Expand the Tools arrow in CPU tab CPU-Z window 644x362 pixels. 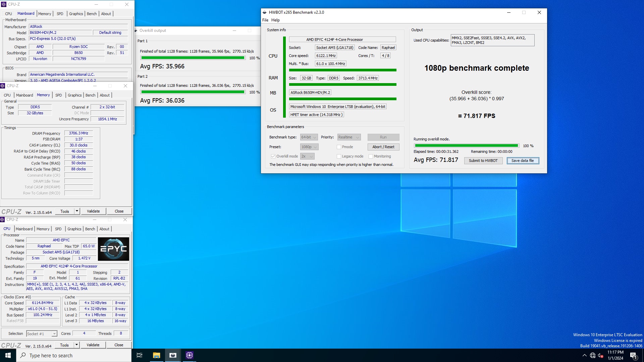tap(76, 345)
